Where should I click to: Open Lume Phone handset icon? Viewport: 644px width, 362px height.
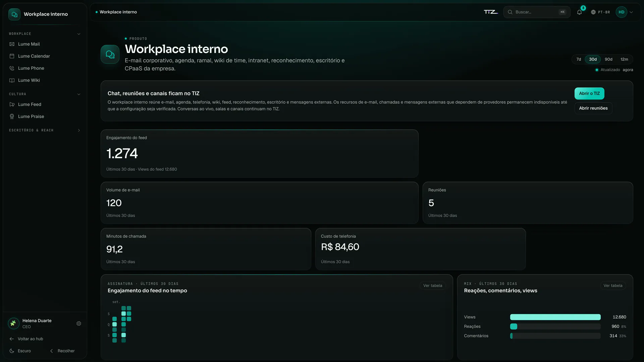pos(12,68)
